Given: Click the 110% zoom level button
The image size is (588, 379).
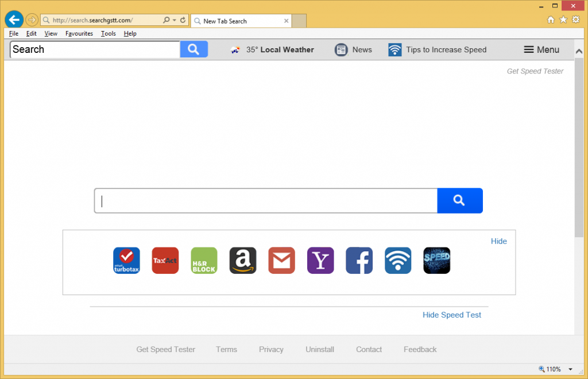Looking at the screenshot, I should (550, 369).
